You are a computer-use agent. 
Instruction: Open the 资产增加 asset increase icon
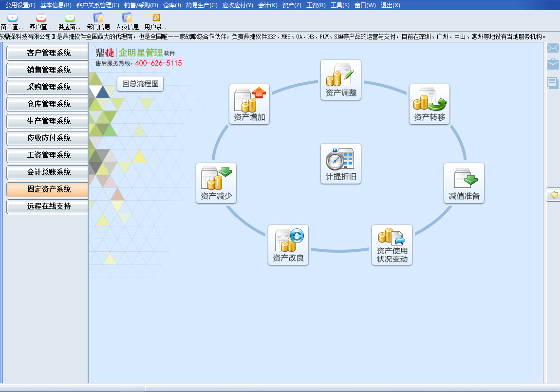tap(249, 104)
